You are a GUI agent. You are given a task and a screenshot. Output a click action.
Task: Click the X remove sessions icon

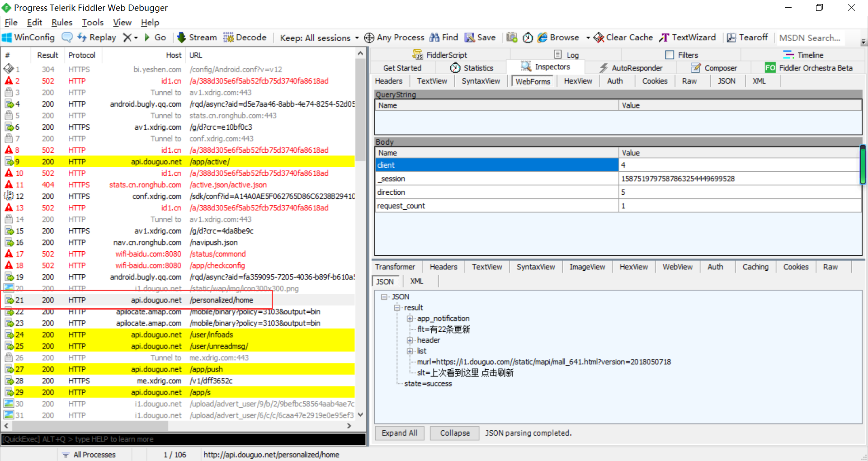(127, 38)
